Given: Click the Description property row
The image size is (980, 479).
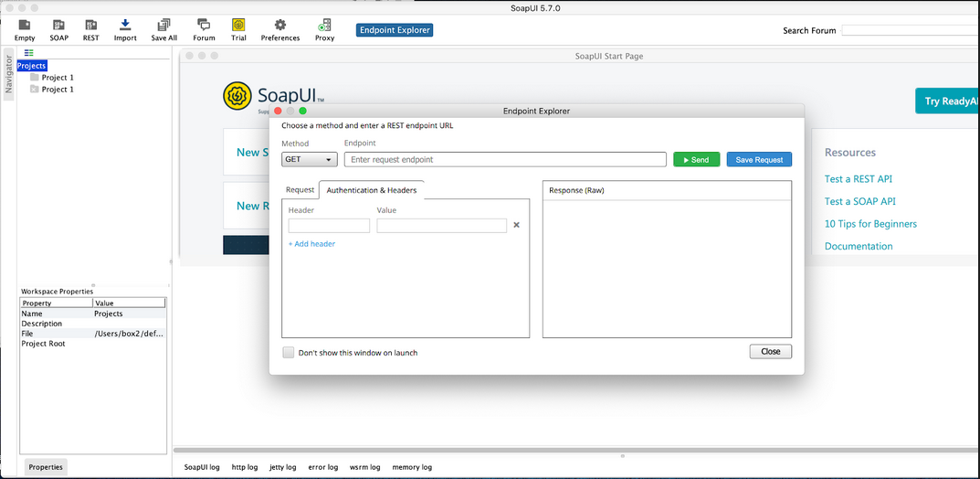Looking at the screenshot, I should (x=93, y=324).
